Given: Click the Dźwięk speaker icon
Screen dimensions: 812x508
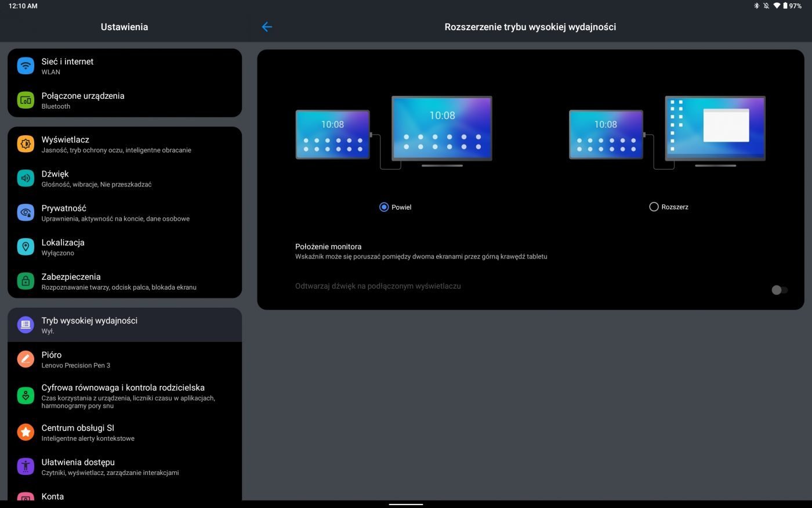Looking at the screenshot, I should point(26,178).
